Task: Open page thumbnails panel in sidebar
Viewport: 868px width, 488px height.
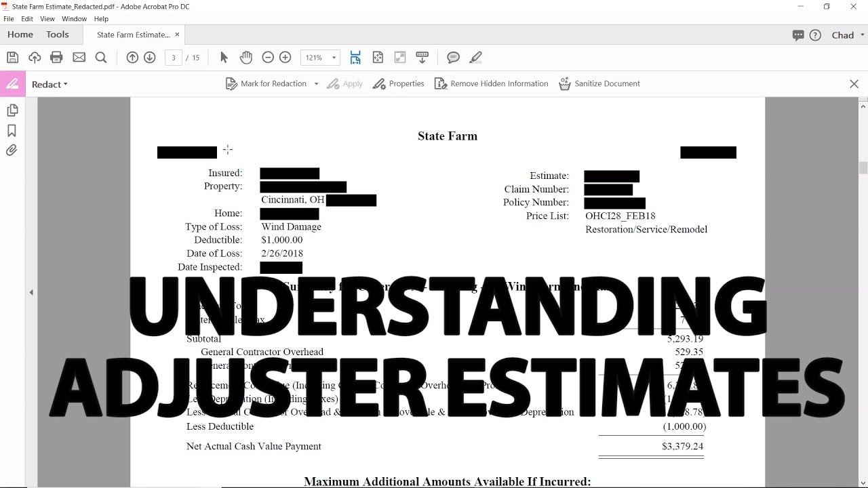Action: point(12,110)
